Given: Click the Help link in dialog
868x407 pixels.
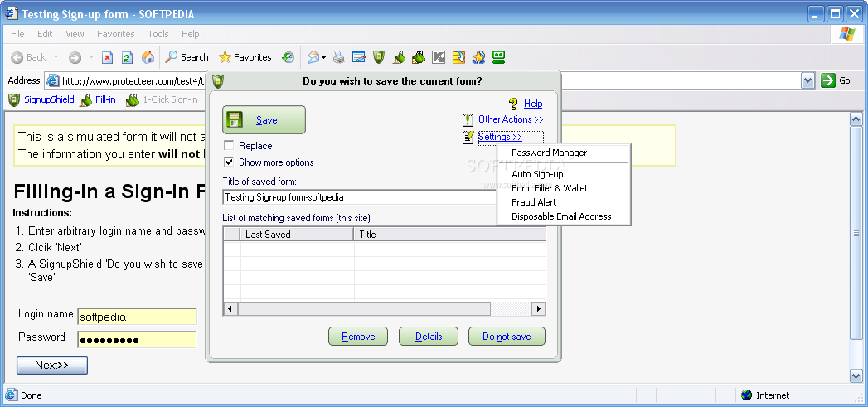Looking at the screenshot, I should [533, 104].
